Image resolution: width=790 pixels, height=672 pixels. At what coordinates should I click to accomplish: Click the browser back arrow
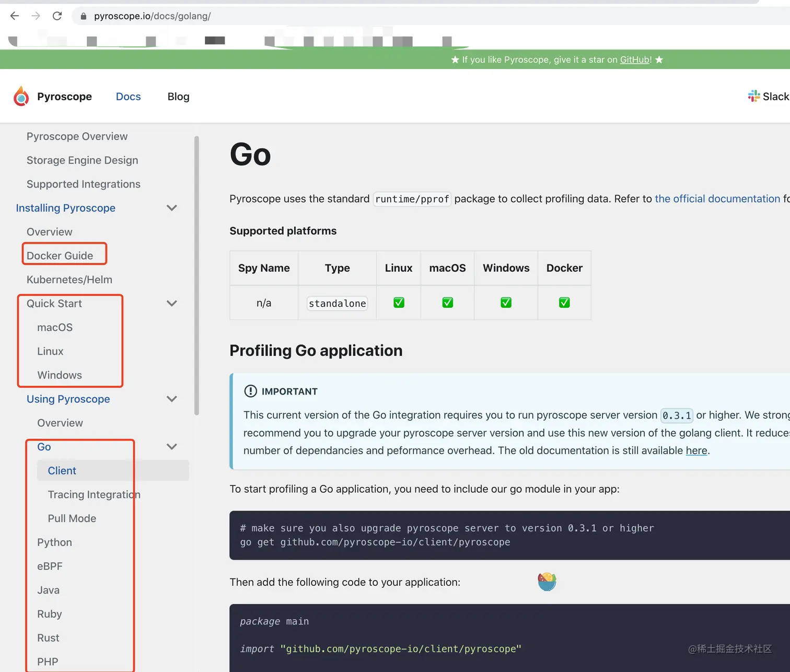pyautogui.click(x=15, y=16)
